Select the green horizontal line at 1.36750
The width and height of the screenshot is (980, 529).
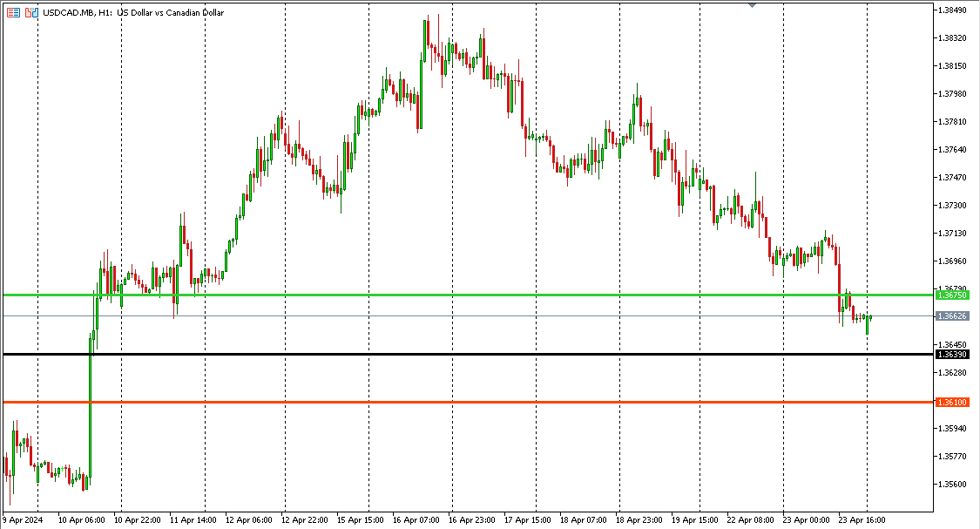click(x=468, y=295)
